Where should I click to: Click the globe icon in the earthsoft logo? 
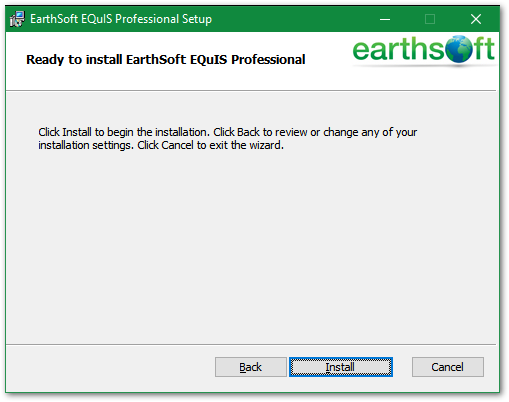pos(459,49)
